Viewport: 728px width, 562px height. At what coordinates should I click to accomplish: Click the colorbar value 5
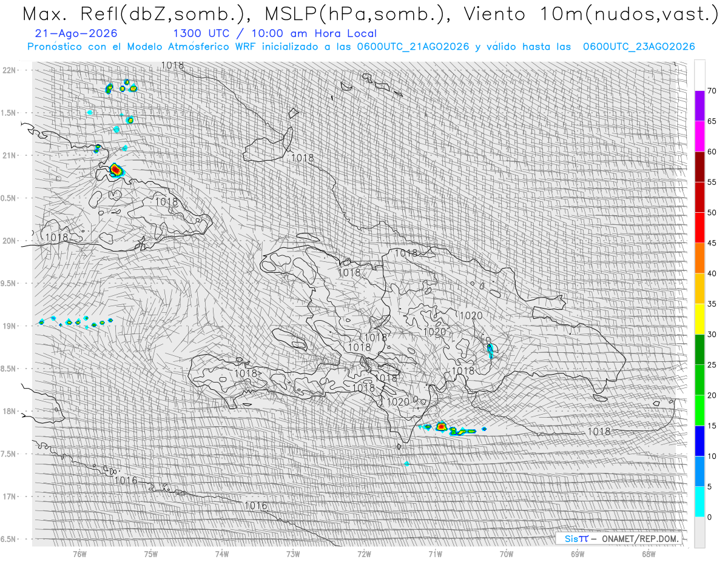point(709,487)
